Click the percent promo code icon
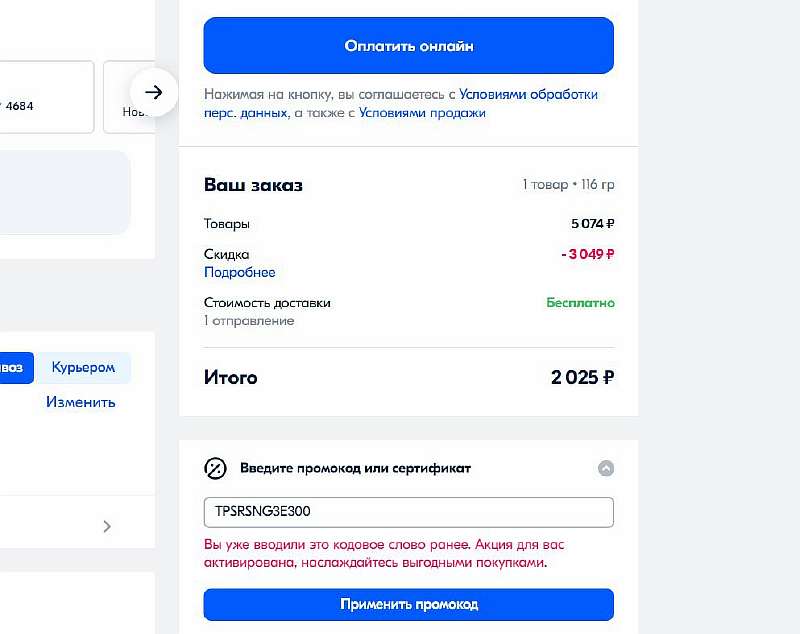 (216, 468)
